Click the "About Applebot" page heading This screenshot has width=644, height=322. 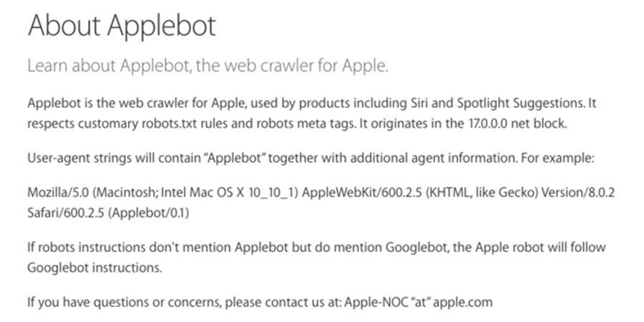point(121,26)
